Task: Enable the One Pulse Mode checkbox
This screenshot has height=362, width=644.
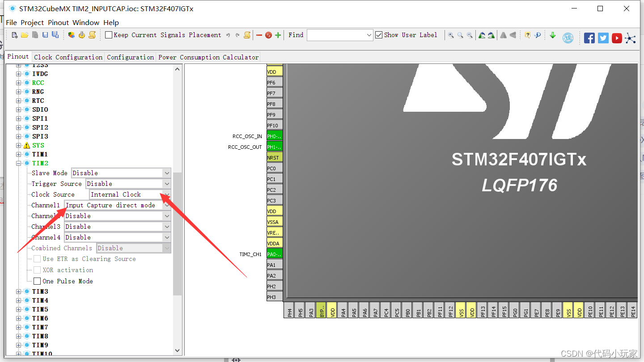Action: point(37,281)
